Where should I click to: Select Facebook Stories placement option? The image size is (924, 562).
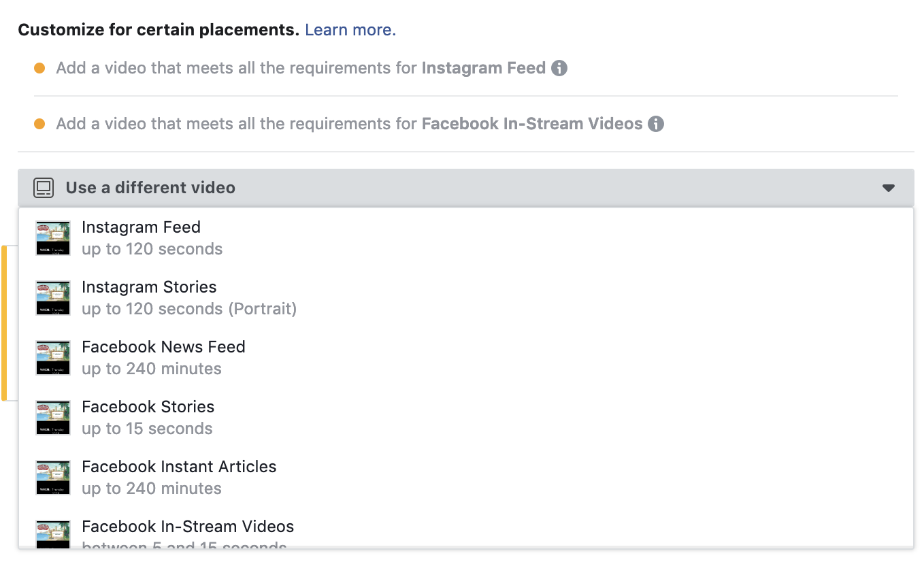point(466,417)
